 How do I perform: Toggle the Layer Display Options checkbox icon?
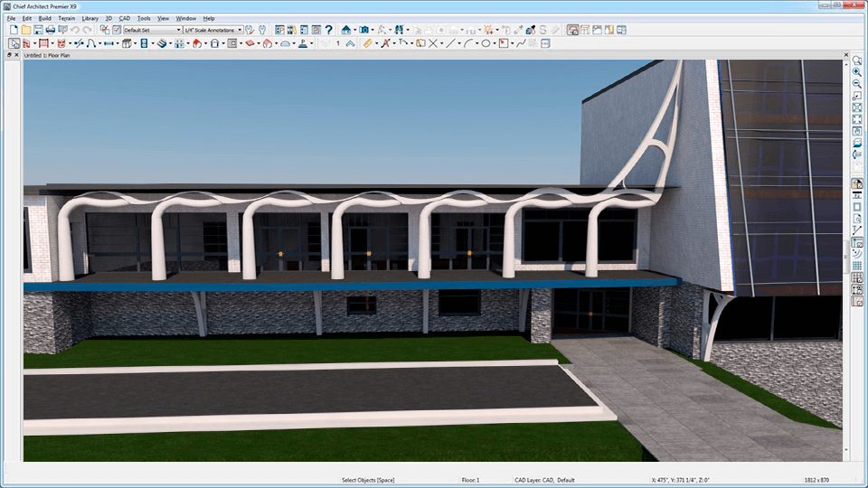117,30
